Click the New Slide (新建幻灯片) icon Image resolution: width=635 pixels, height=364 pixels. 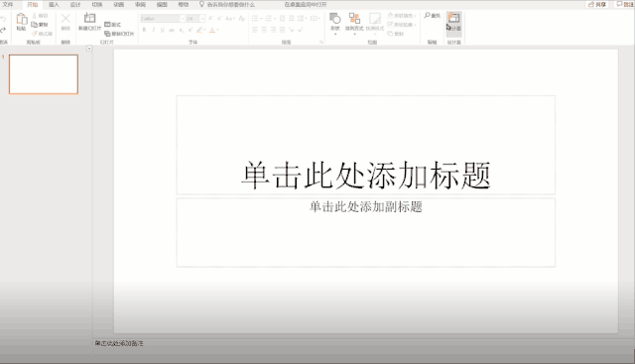(x=89, y=18)
